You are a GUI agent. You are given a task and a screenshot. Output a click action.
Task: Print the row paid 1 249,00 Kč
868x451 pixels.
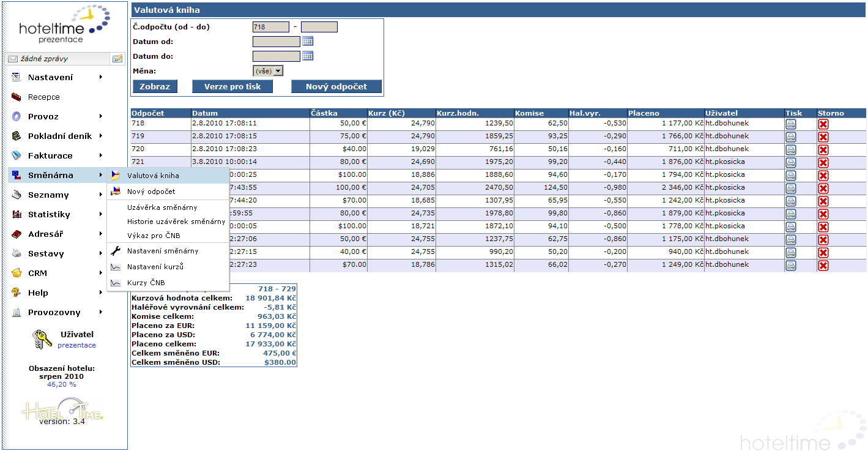tap(791, 266)
